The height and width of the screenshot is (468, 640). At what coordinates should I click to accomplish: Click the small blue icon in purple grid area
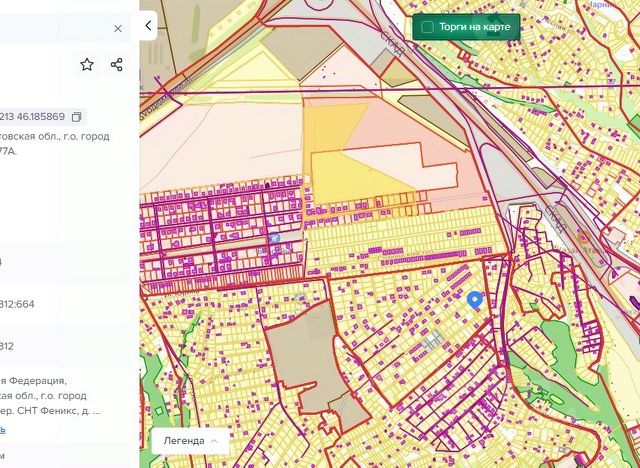tap(275, 238)
